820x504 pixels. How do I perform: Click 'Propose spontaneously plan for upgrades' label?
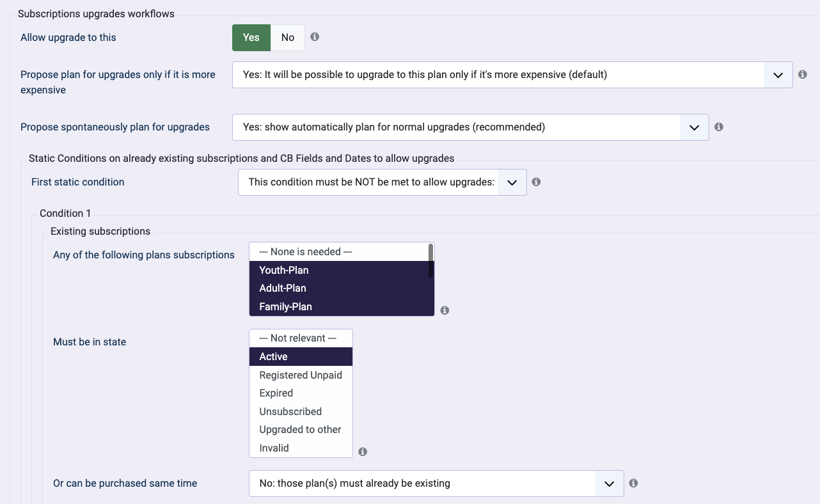pyautogui.click(x=115, y=127)
